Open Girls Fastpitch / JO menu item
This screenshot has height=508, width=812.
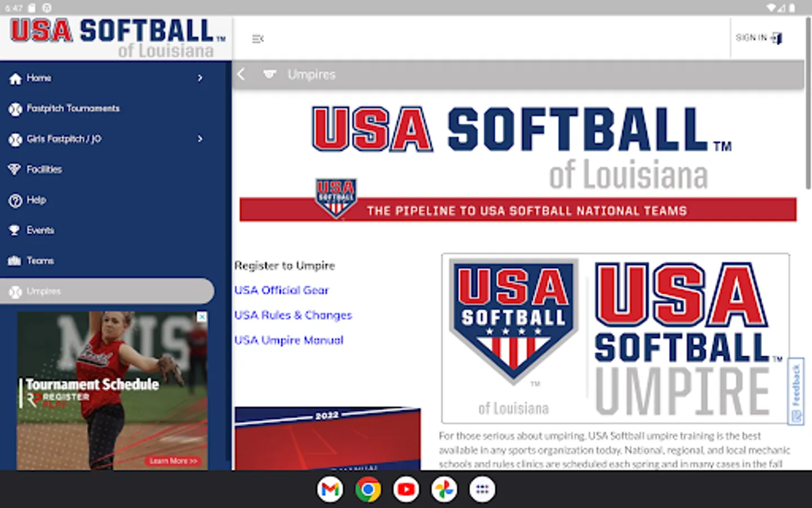pos(107,139)
